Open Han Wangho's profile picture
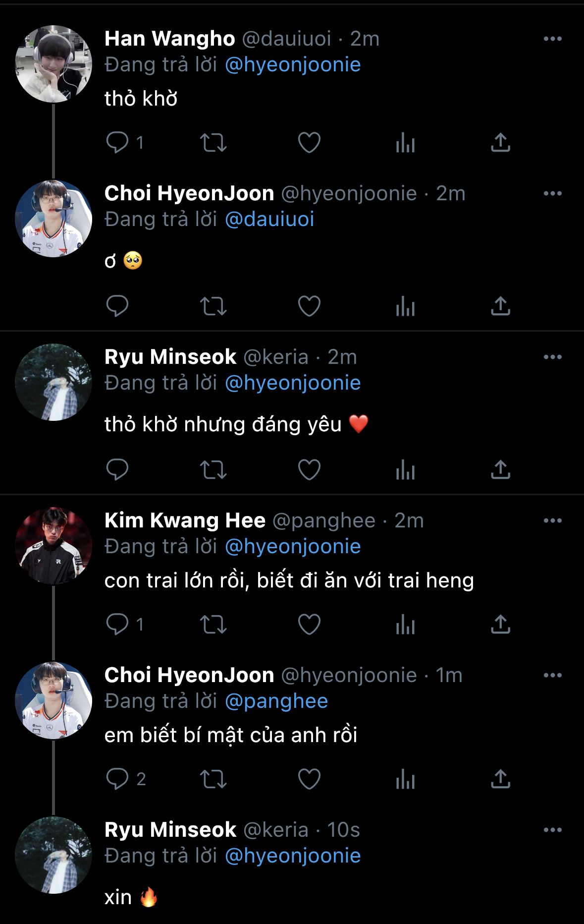This screenshot has width=584, height=924. click(53, 64)
